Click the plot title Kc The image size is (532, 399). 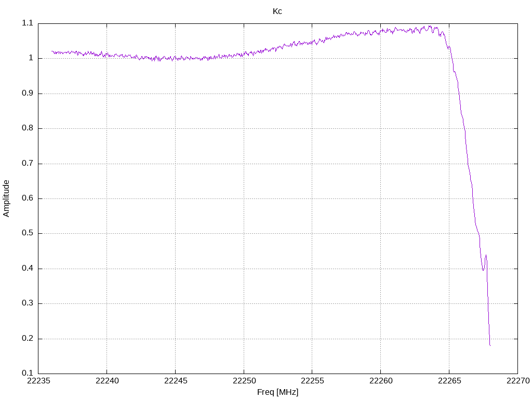point(277,11)
